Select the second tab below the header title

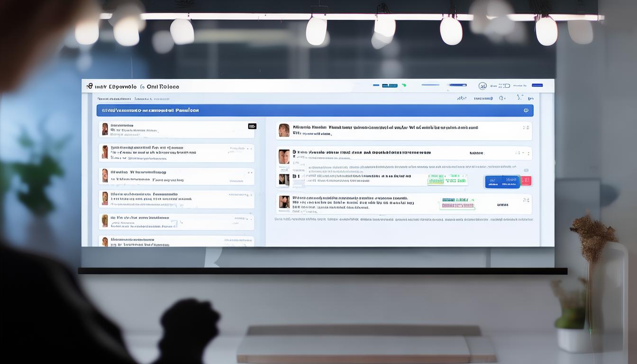click(x=152, y=99)
